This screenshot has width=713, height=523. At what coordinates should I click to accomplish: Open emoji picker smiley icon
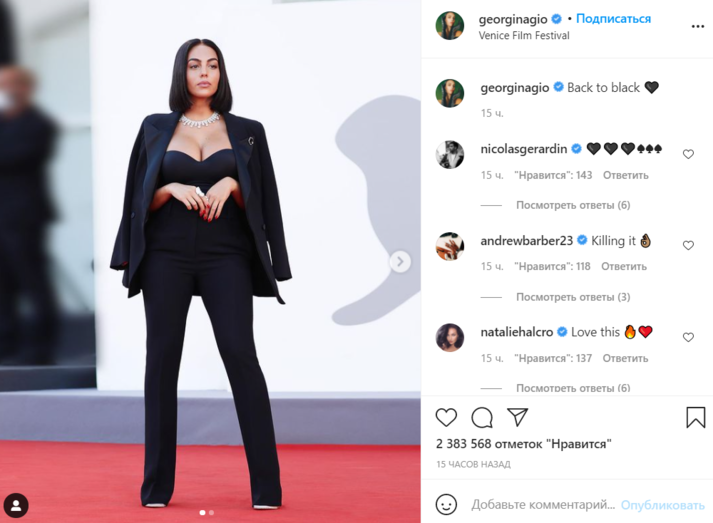pyautogui.click(x=446, y=504)
